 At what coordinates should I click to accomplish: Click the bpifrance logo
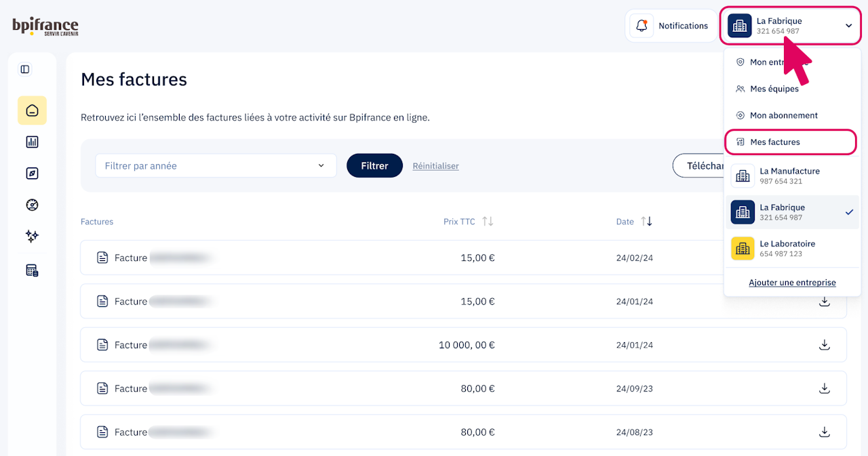coord(45,26)
